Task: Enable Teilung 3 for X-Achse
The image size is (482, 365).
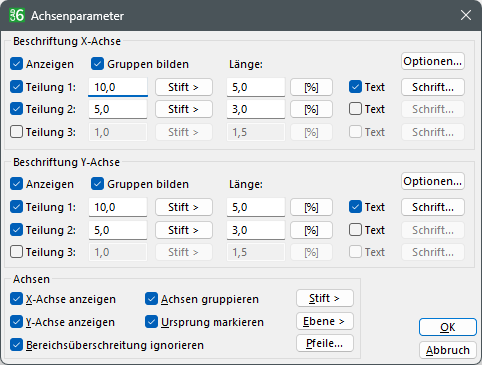Action: tap(16, 132)
